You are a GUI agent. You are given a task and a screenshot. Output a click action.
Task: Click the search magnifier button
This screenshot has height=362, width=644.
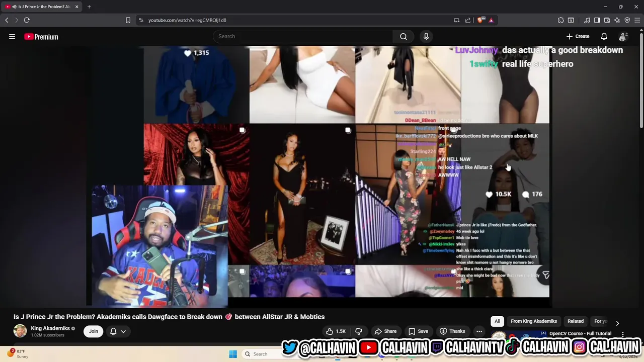[x=404, y=36]
